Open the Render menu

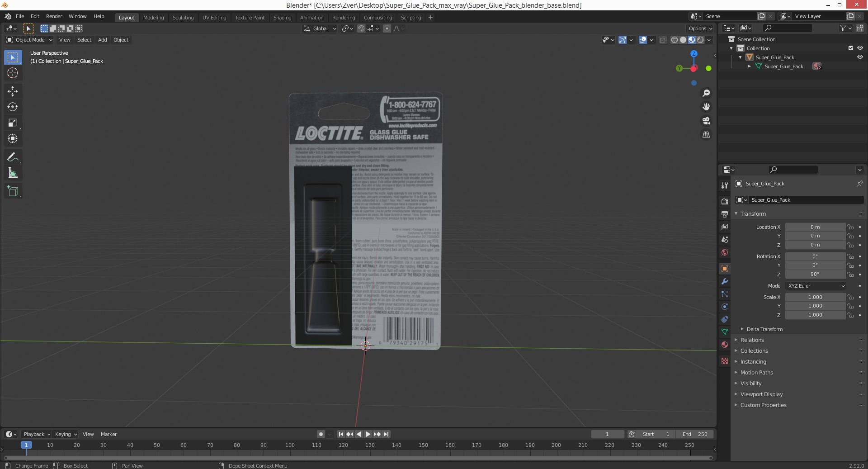[54, 16]
